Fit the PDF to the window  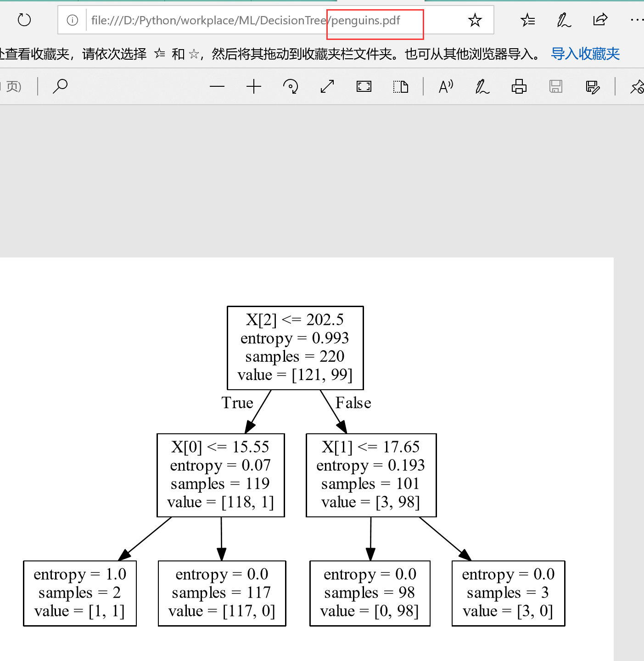click(364, 86)
